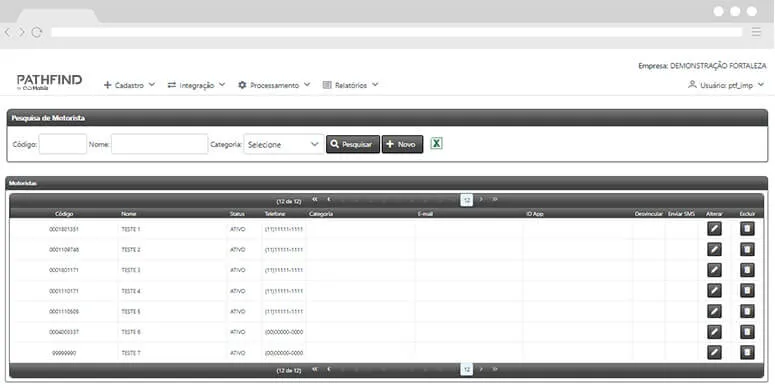
Task: Click the code cell 99999990
Action: [x=64, y=353]
